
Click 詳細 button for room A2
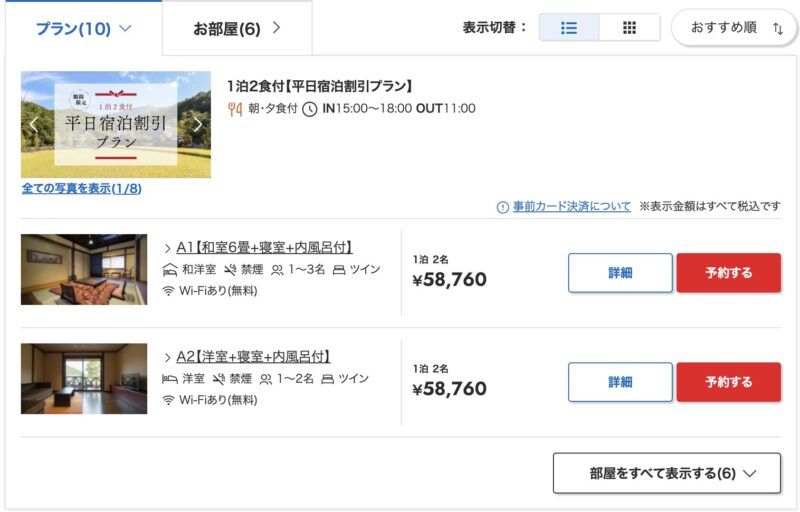620,382
